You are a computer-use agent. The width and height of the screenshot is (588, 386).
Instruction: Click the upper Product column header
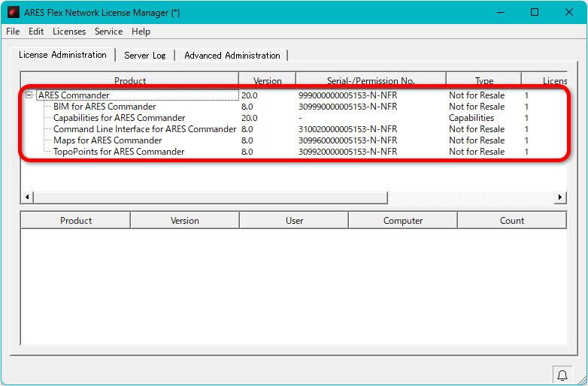pos(130,80)
